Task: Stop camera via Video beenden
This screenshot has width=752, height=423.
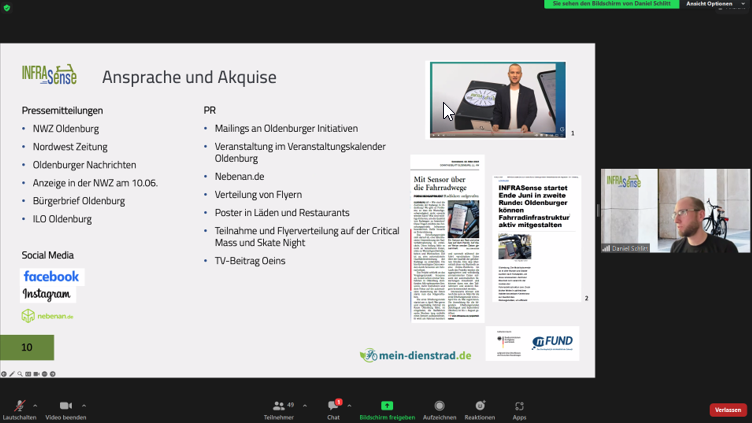Action: coord(66,406)
